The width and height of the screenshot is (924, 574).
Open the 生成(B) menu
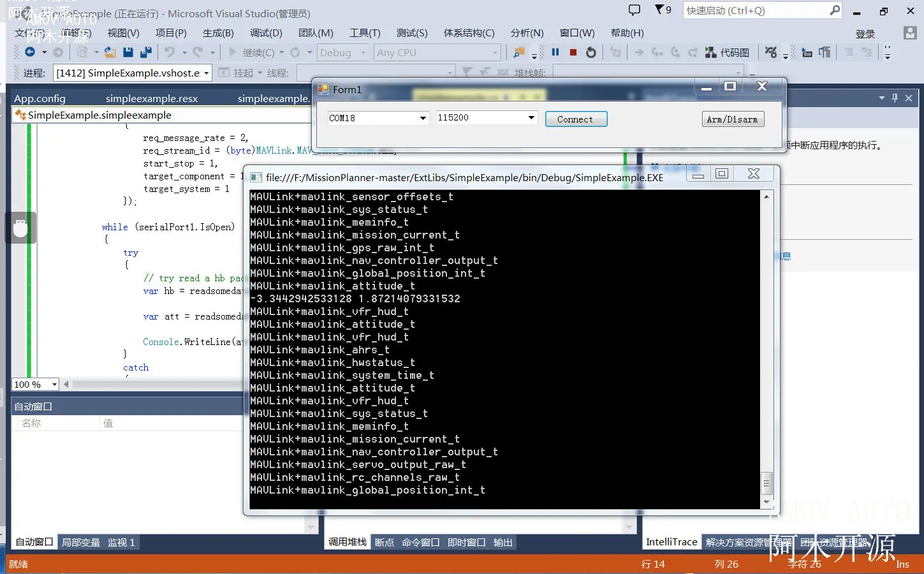pyautogui.click(x=218, y=33)
